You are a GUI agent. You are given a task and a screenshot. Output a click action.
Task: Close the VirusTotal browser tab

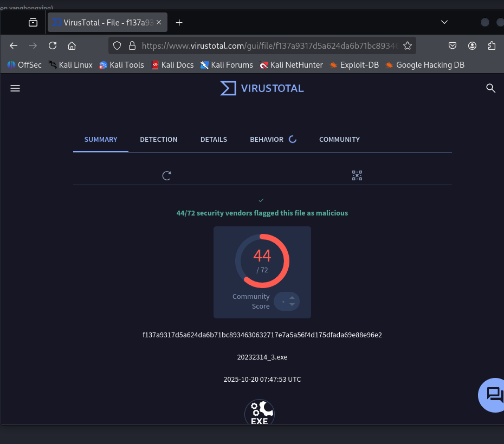click(x=159, y=23)
